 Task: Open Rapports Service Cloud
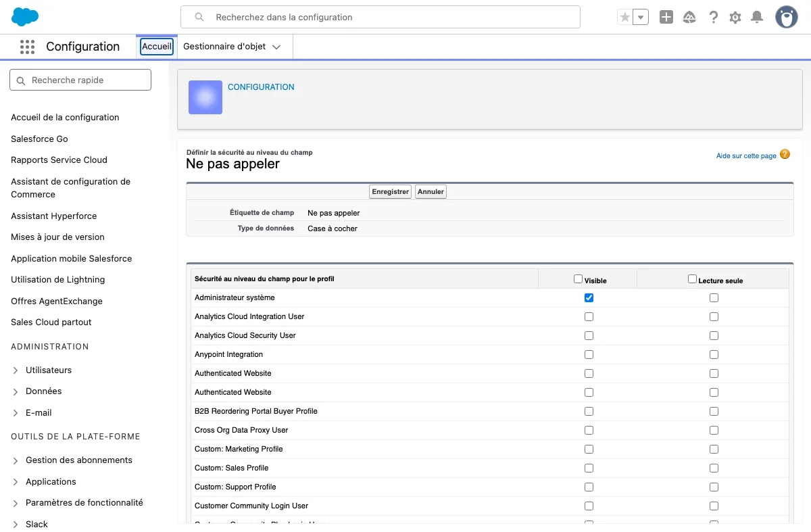[59, 160]
